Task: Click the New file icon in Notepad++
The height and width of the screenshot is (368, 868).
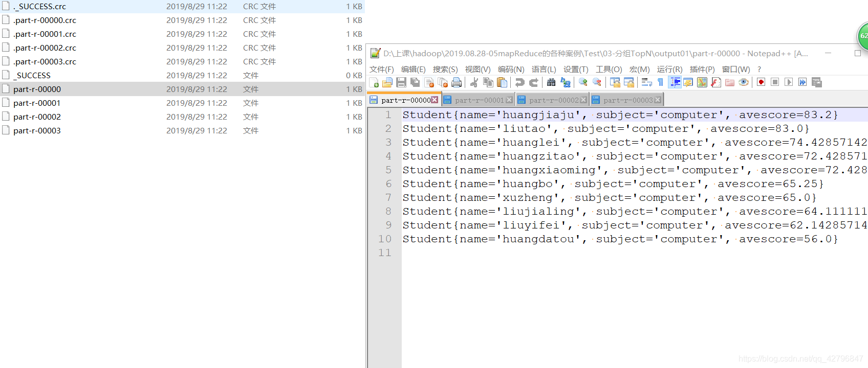Action: pos(374,82)
